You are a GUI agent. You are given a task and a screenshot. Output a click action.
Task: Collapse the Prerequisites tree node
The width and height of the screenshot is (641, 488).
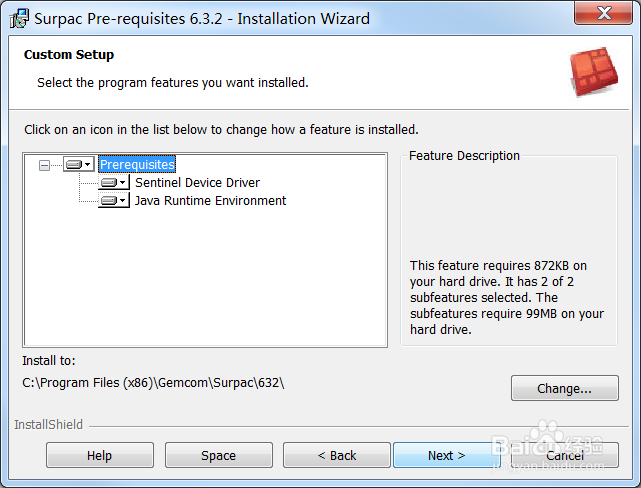click(x=44, y=165)
